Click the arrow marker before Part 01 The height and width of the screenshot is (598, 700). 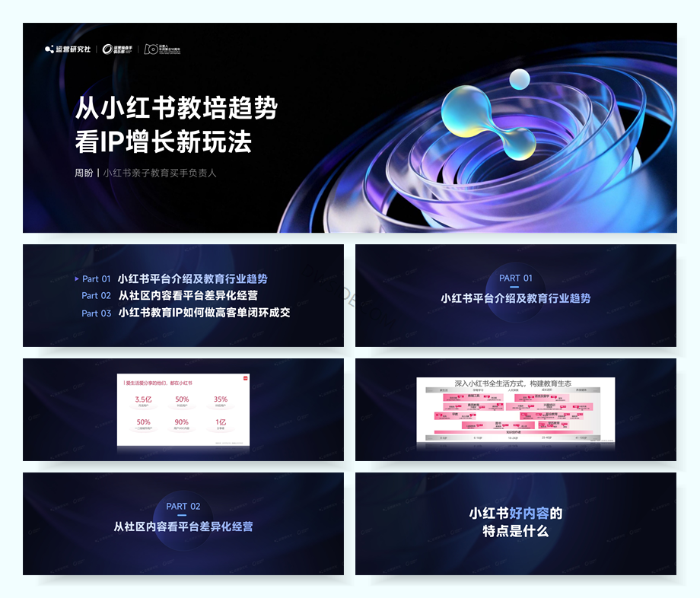tap(77, 279)
